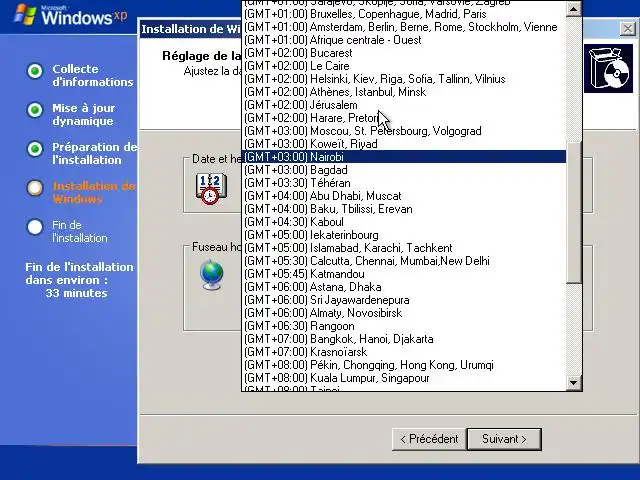Screen dimensions: 640x480
Task: Select the highlighted Nairobi entry
Action: pos(404,157)
